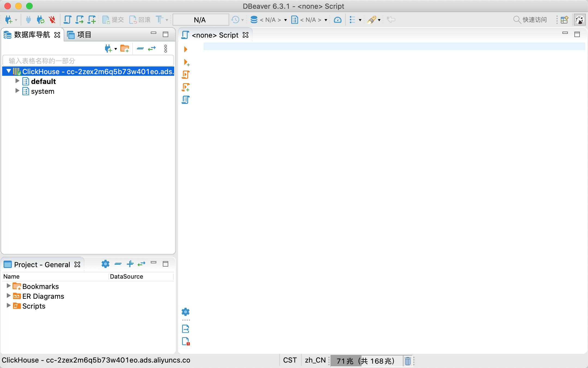
Task: Click the navigator new connection plug icon
Action: [x=109, y=49]
